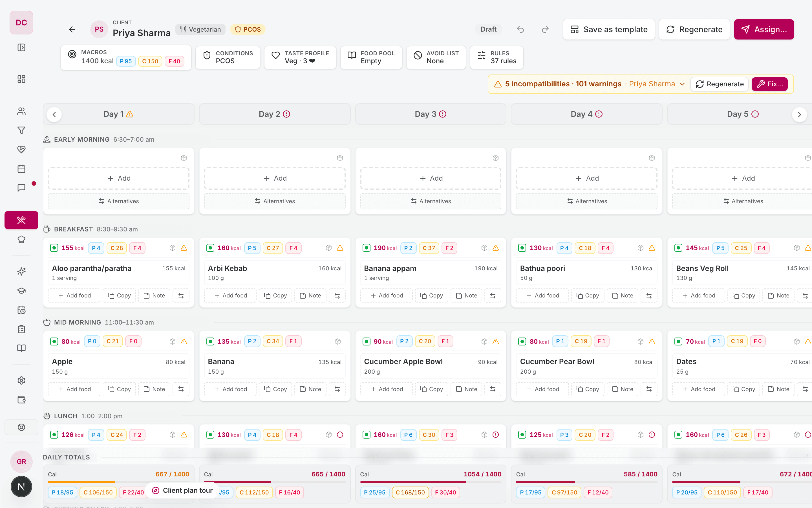Toggle green status on Cucumber Pear Bowl card
Viewport: 812px width, 508px height.
pos(522,341)
